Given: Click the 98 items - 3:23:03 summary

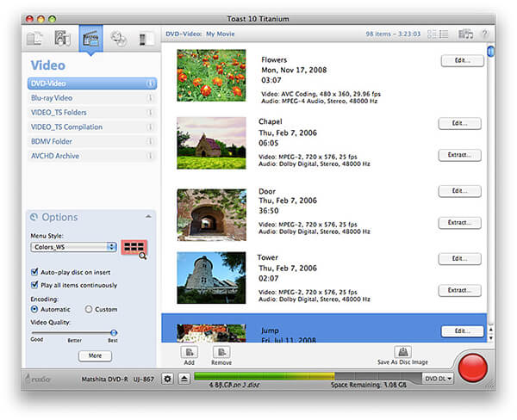Looking at the screenshot, I should pyautogui.click(x=393, y=34).
